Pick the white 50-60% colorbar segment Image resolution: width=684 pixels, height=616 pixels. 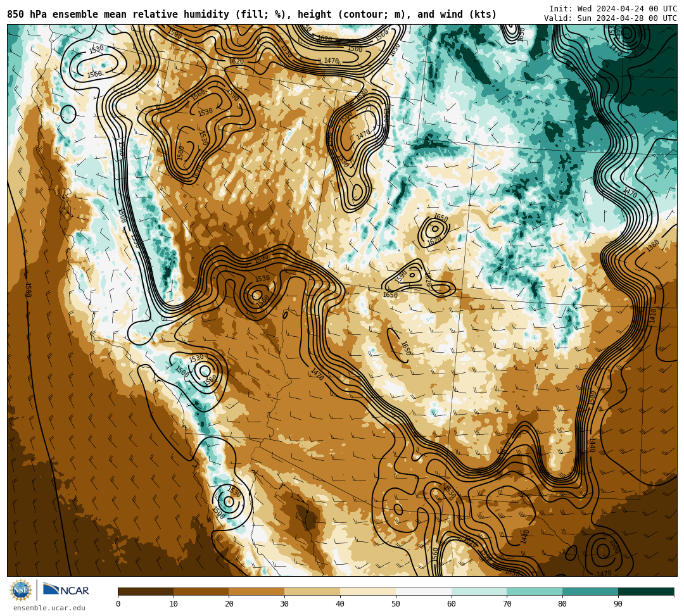tap(424, 591)
